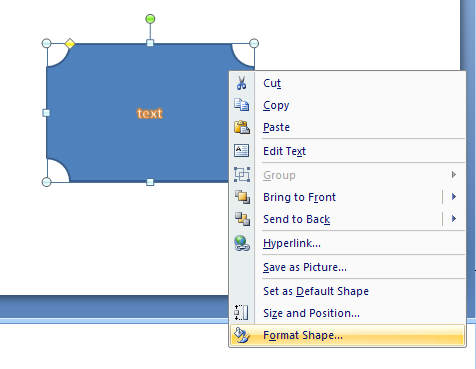476x369 pixels.
Task: Choose Save as Picture... entry
Action: pyautogui.click(x=347, y=267)
